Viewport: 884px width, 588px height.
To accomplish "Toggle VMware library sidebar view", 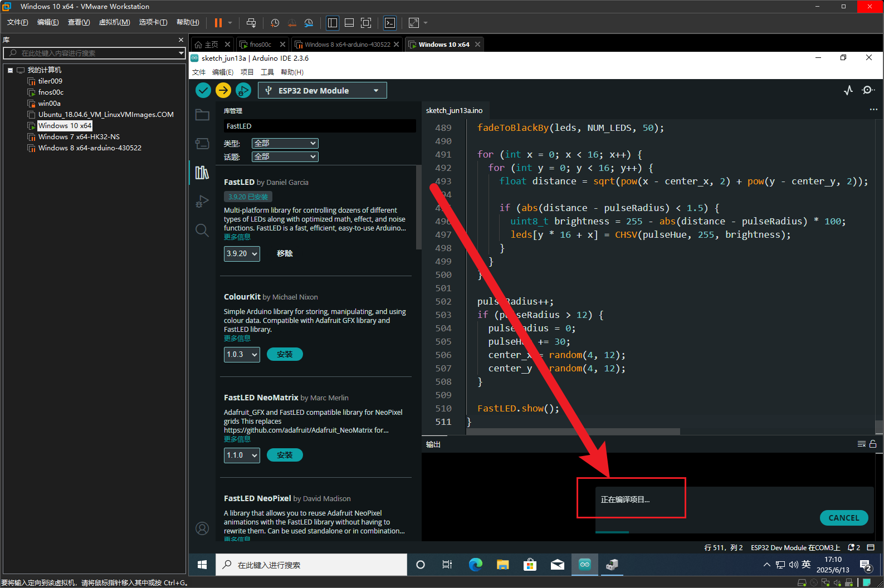I will (333, 23).
